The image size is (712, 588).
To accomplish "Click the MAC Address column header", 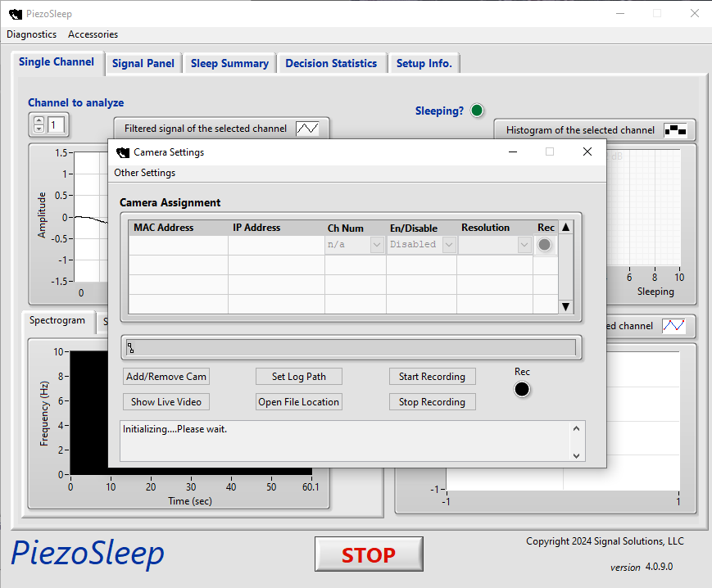I will click(x=164, y=228).
